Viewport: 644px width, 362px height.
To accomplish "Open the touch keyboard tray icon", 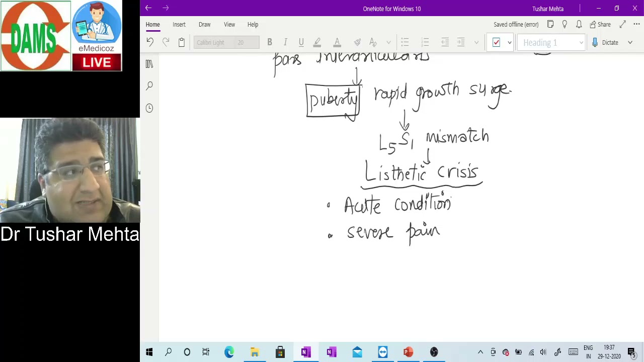I will coord(573,352).
